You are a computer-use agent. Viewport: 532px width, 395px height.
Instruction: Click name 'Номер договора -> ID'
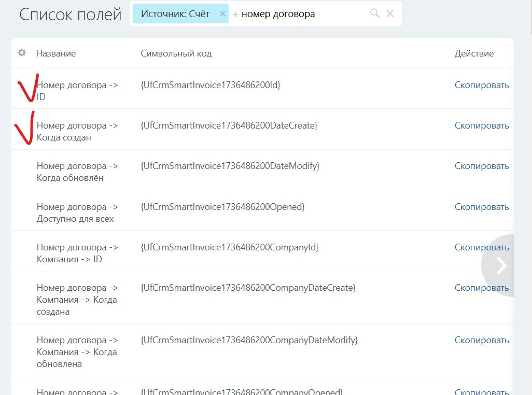(x=77, y=91)
